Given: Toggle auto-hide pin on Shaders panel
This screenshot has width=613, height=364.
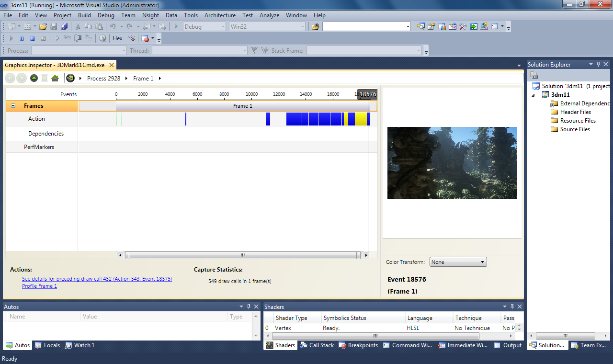Looking at the screenshot, I should 512,307.
